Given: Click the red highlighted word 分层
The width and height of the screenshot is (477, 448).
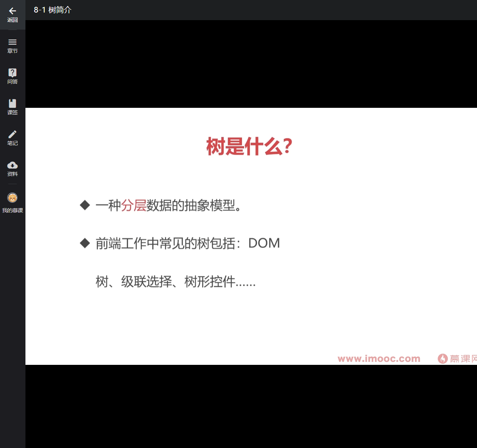Looking at the screenshot, I should (x=133, y=205).
